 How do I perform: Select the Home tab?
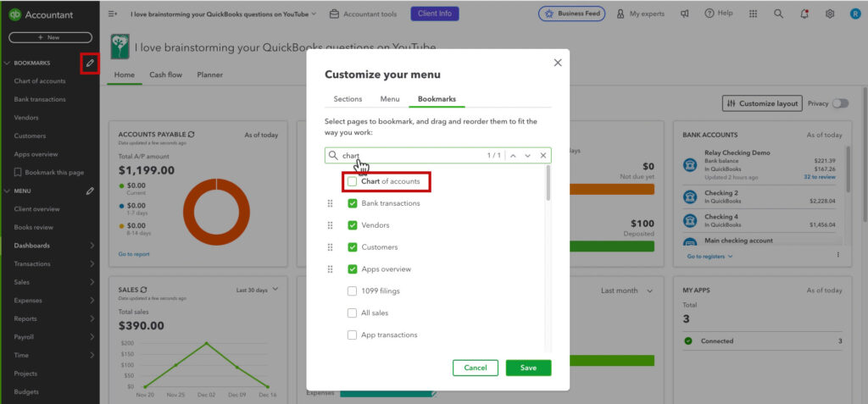(x=124, y=75)
